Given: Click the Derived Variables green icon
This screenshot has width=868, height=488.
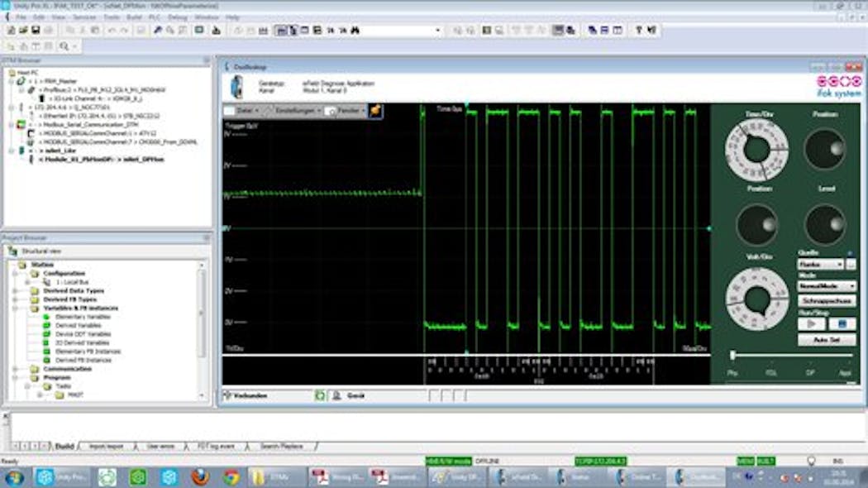Looking at the screenshot, I should coord(47,326).
